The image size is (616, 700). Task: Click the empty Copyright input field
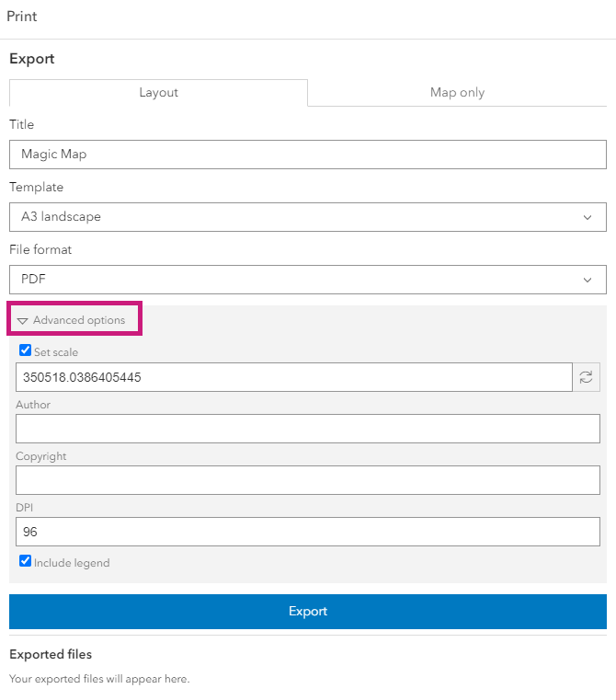click(x=308, y=480)
